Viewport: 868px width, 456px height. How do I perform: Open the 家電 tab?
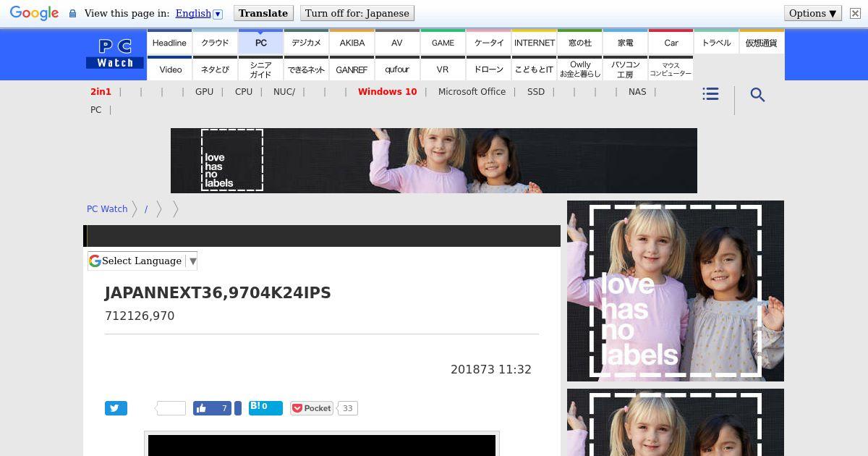click(x=625, y=42)
